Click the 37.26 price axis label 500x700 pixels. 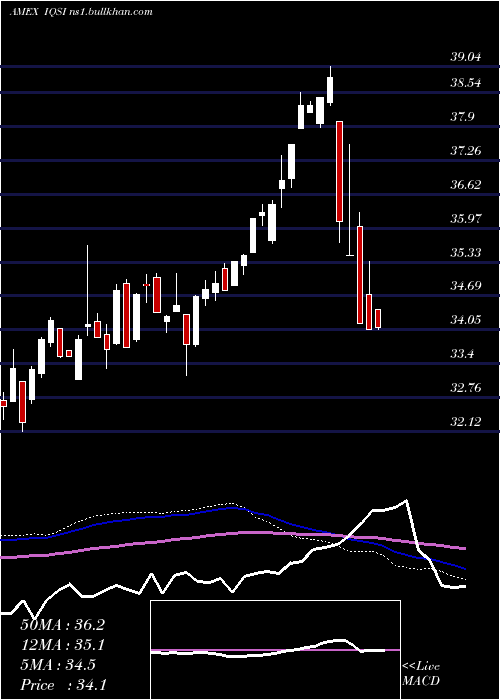click(x=466, y=151)
